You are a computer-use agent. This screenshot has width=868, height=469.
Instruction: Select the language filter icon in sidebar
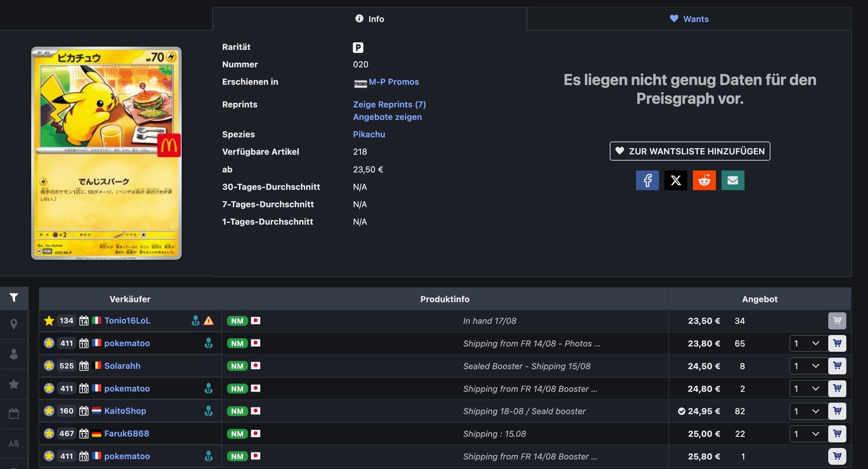coord(14,444)
